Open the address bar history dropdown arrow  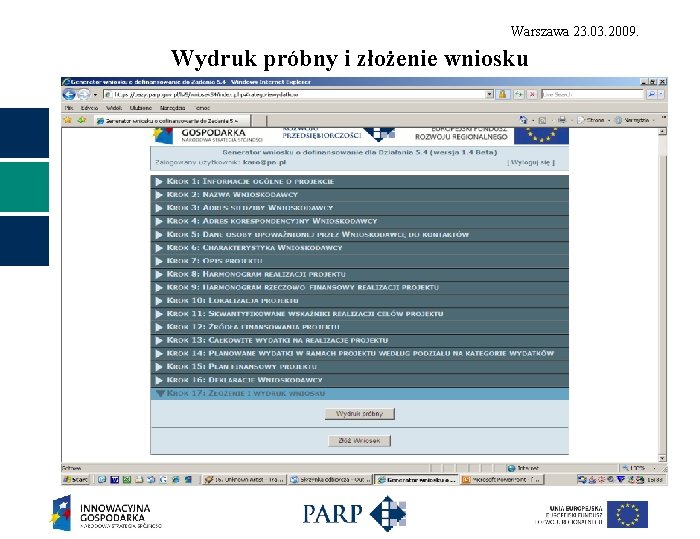click(490, 94)
